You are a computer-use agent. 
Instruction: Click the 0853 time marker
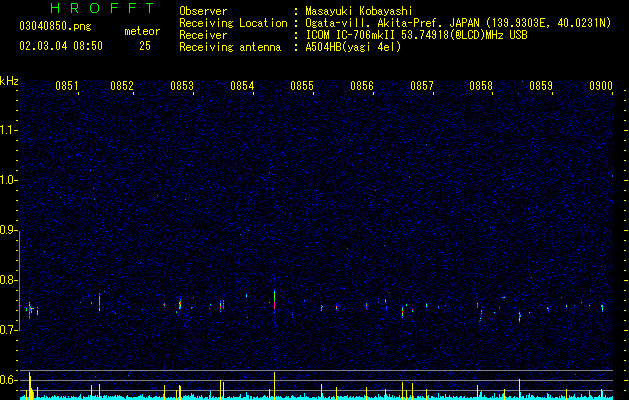tap(182, 86)
